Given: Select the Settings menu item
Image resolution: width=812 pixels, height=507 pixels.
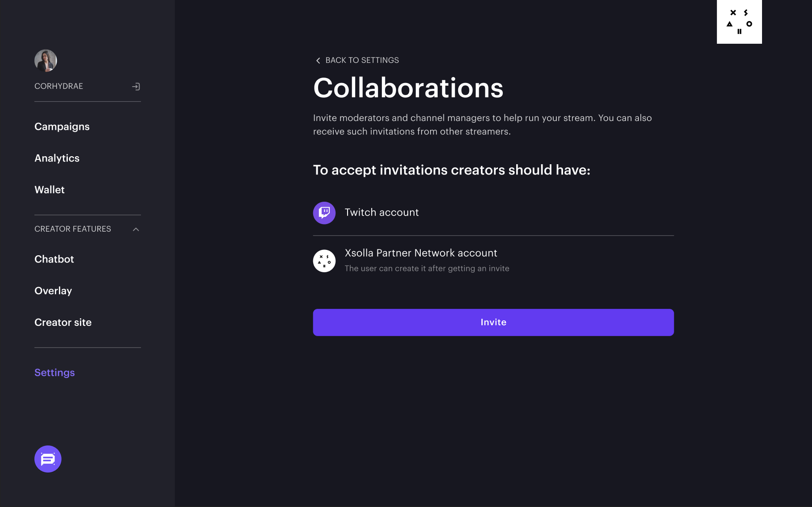Looking at the screenshot, I should point(54,373).
